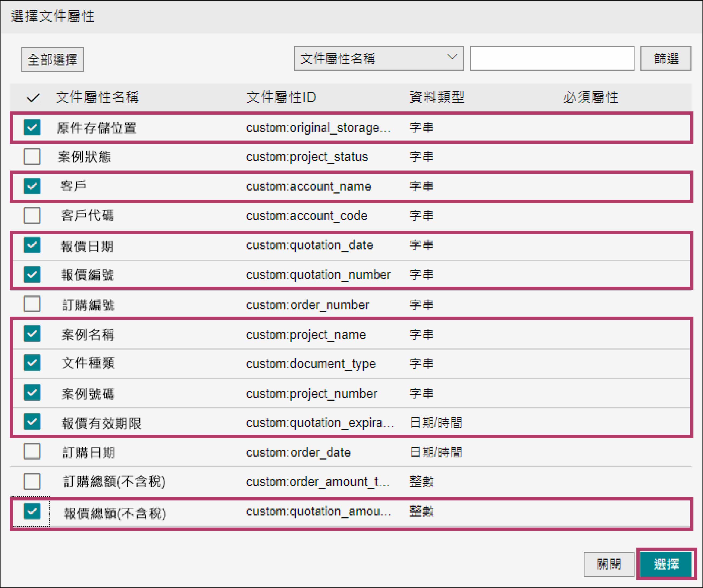703x588 pixels.
Task: Uncheck the 案例名稱 checkbox
Action: 32,334
